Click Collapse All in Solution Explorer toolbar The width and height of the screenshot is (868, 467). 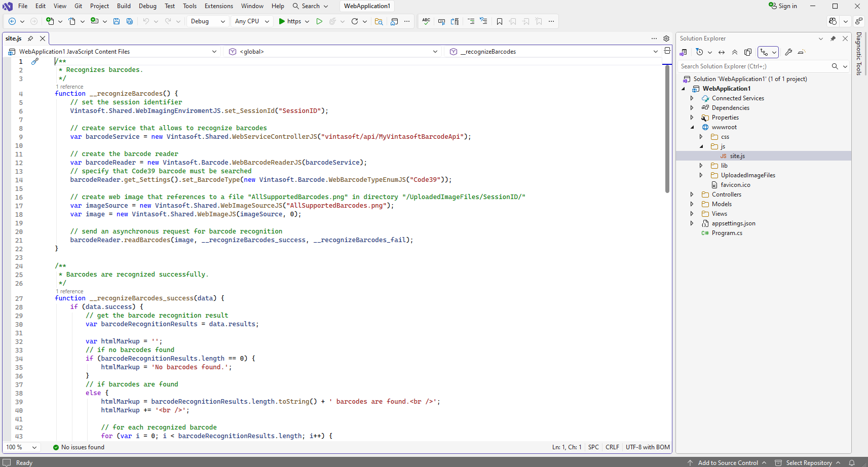tap(735, 52)
